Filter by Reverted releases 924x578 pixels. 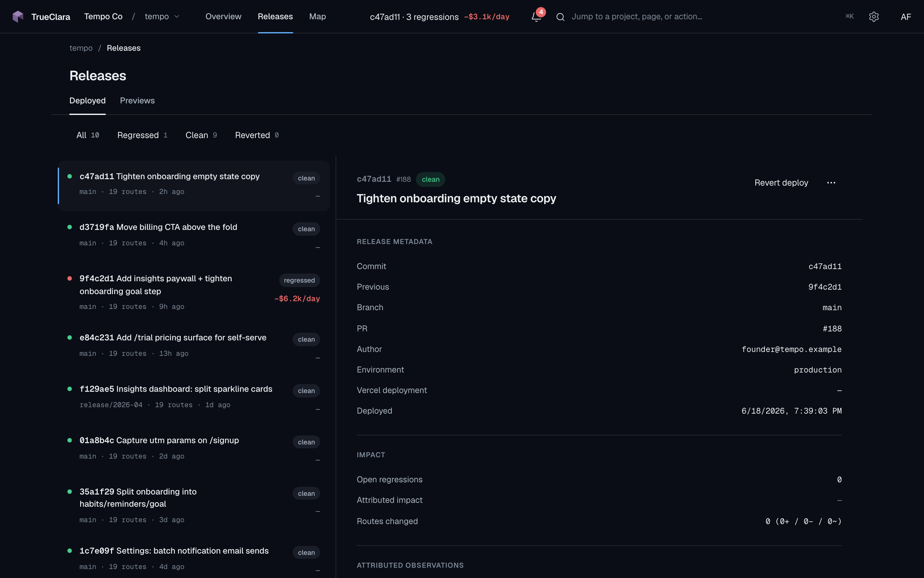(257, 135)
